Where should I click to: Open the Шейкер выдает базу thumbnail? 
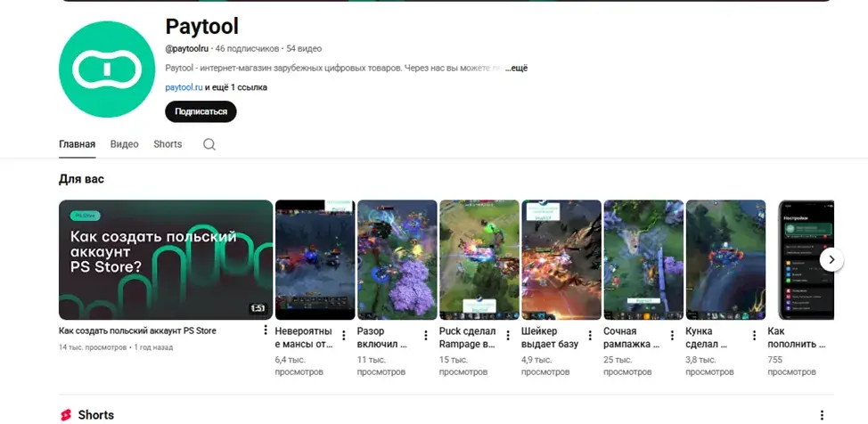coord(561,259)
